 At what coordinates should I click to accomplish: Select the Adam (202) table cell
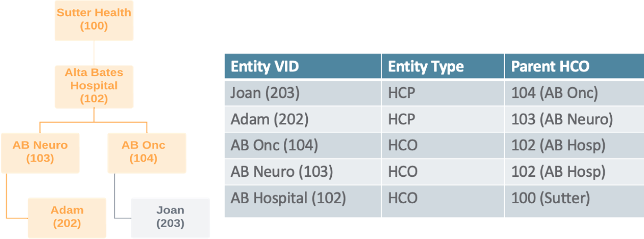click(x=269, y=119)
